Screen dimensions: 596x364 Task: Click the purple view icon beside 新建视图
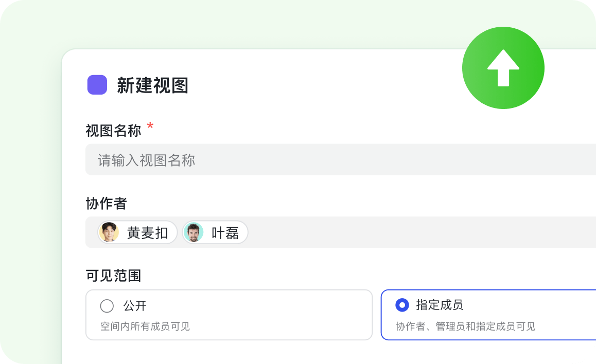click(x=97, y=85)
